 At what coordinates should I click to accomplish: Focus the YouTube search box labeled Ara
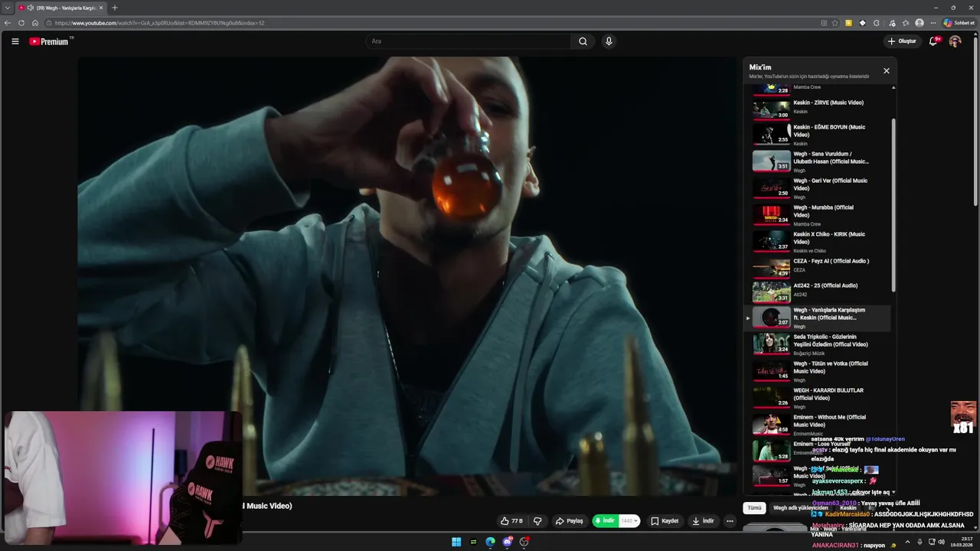468,41
